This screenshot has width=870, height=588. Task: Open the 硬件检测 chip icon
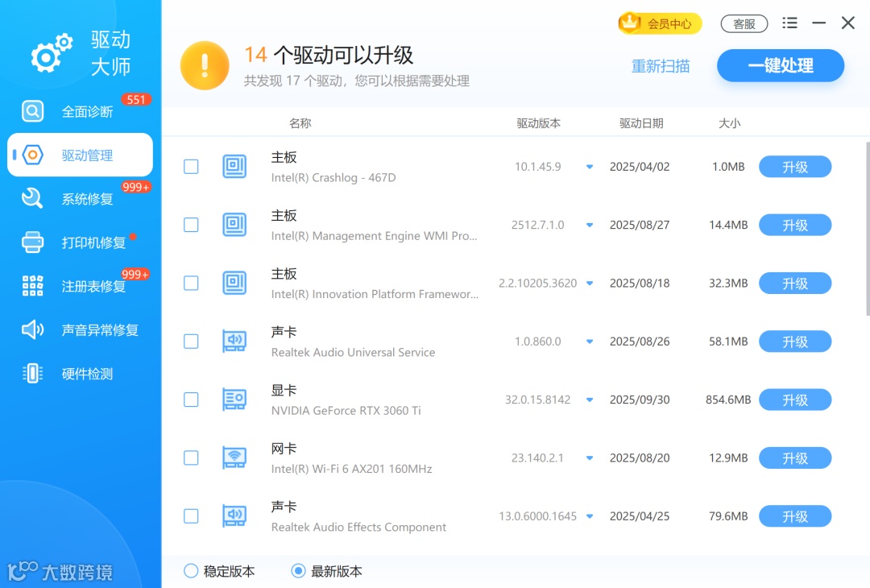(x=33, y=373)
